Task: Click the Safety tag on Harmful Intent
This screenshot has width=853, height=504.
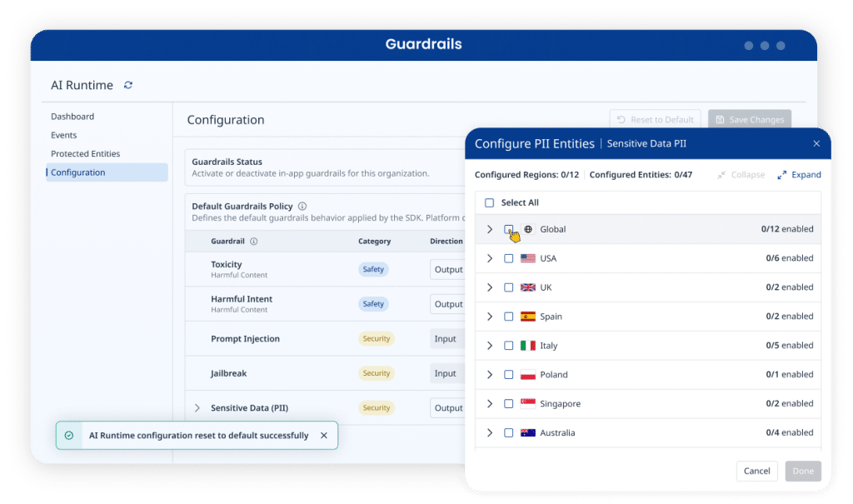Action: (x=373, y=304)
